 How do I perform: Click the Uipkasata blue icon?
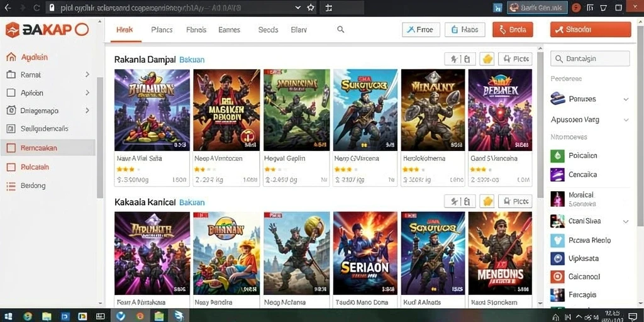(557, 258)
